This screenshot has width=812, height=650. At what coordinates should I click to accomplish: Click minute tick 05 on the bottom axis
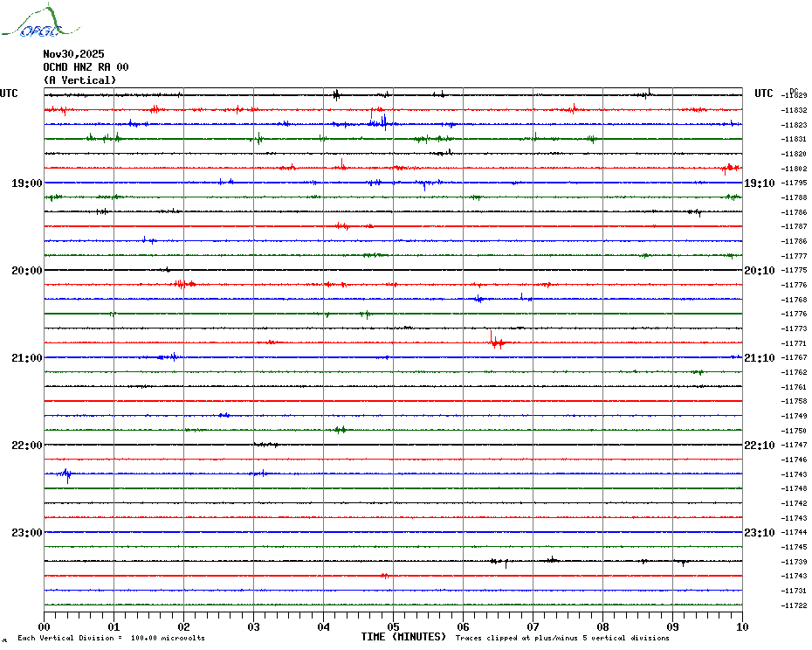tap(393, 626)
